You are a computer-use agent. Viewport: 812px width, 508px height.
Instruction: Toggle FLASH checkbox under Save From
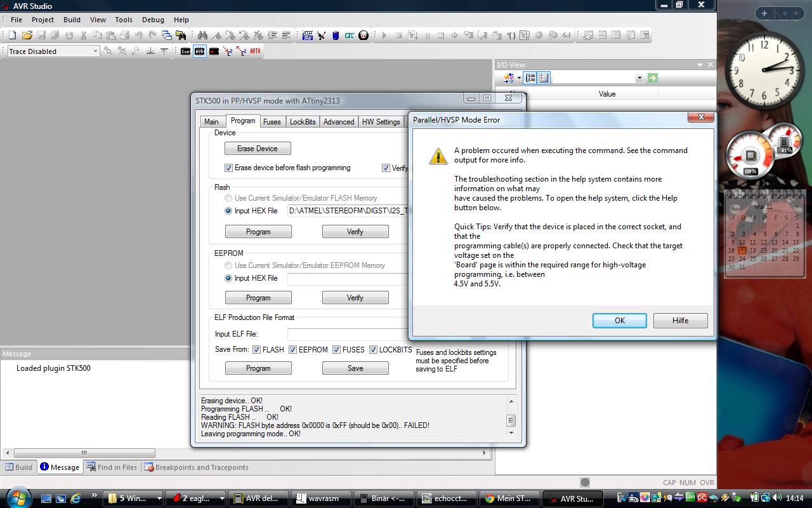(x=256, y=349)
